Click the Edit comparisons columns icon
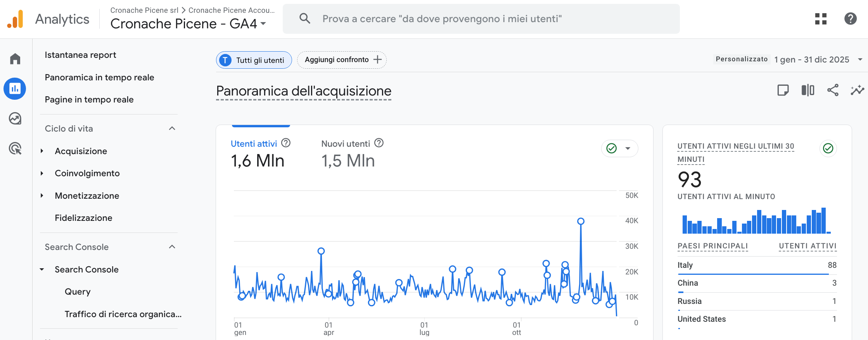 point(808,90)
